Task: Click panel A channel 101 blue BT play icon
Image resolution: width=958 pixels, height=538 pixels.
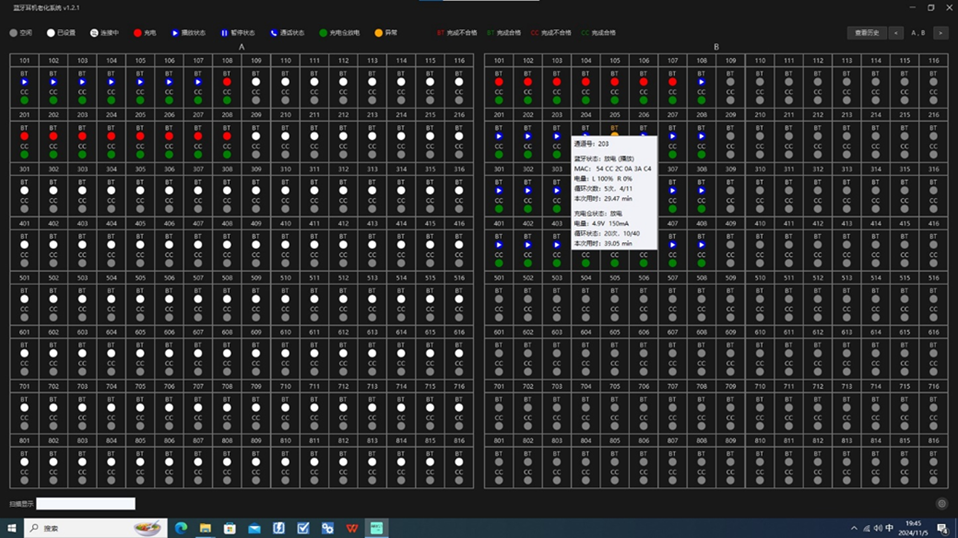Action: [x=24, y=82]
